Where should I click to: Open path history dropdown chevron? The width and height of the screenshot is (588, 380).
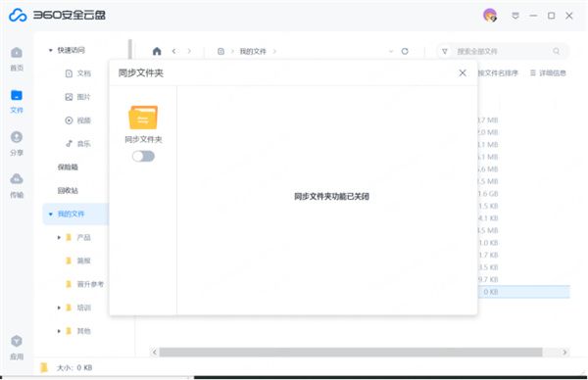tap(391, 51)
